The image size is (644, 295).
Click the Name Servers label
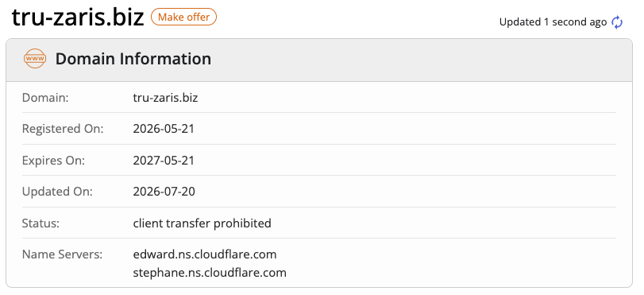tap(62, 254)
